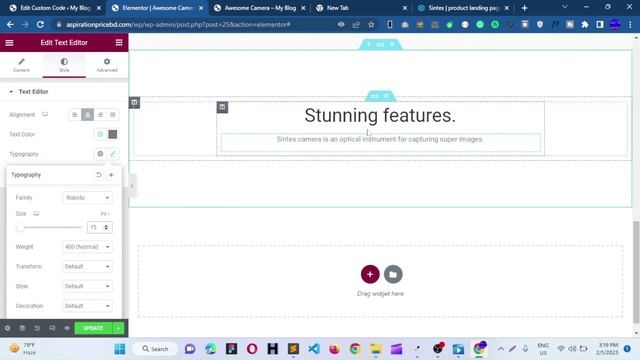Align text center
Screen dimensions: 640x360
pyautogui.click(x=87, y=115)
